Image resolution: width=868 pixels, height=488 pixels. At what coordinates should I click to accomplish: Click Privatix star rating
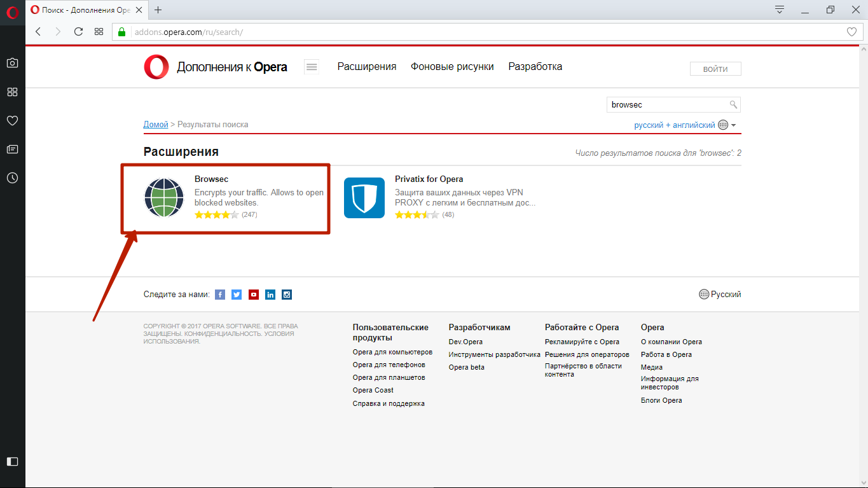(417, 215)
